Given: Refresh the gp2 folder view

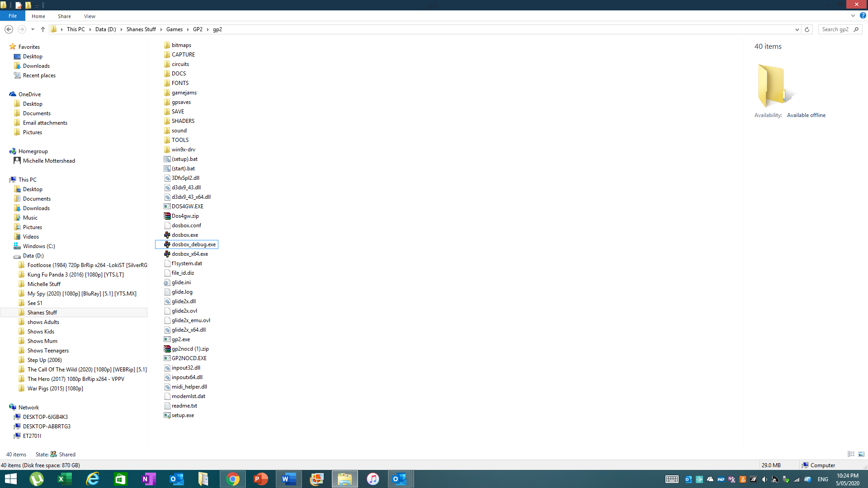Looking at the screenshot, I should coord(807,29).
